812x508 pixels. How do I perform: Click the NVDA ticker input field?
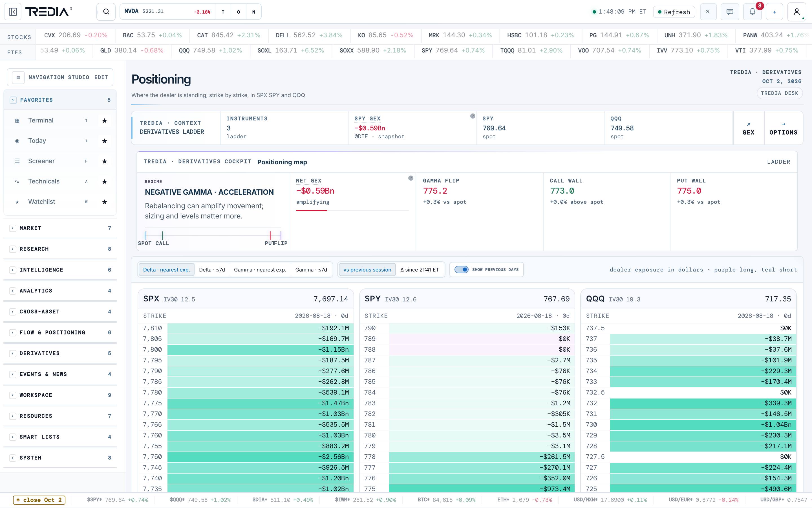click(x=167, y=12)
